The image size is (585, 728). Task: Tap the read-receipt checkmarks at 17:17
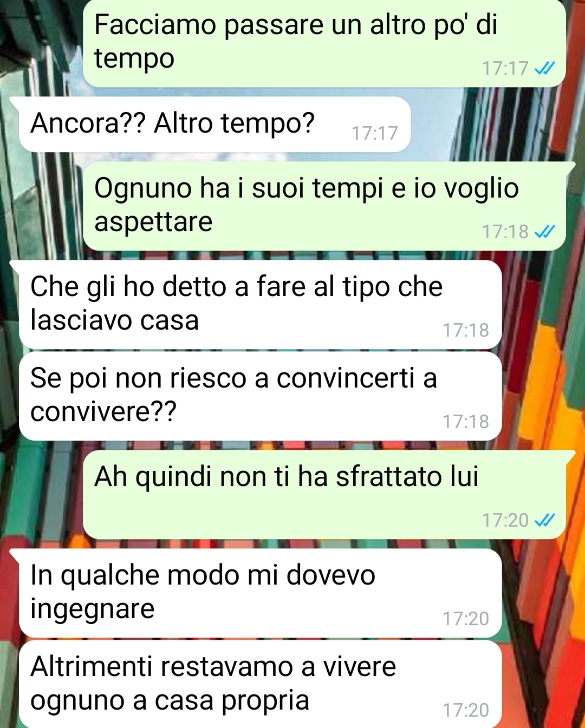[x=544, y=68]
